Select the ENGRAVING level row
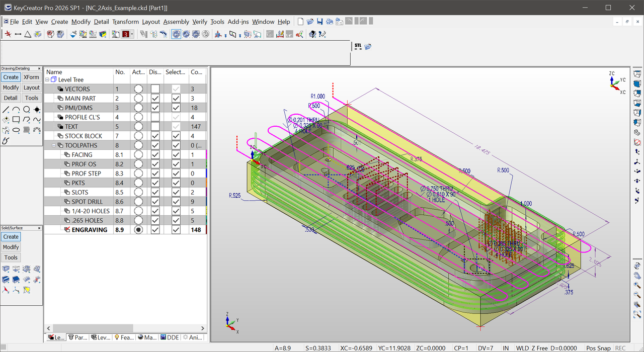The image size is (644, 352). [x=125, y=230]
